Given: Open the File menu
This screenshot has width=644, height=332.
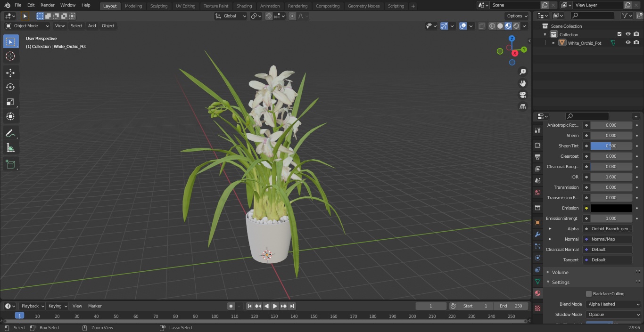Looking at the screenshot, I should point(18,5).
